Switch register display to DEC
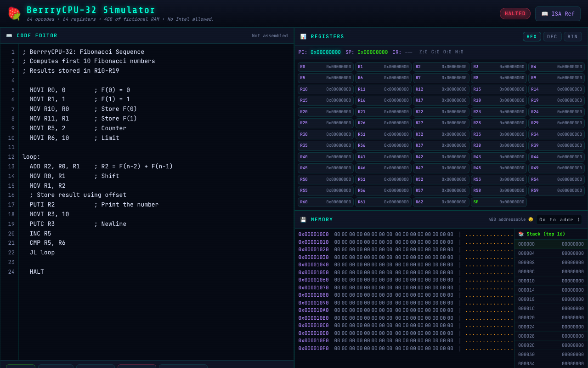 tap(552, 37)
